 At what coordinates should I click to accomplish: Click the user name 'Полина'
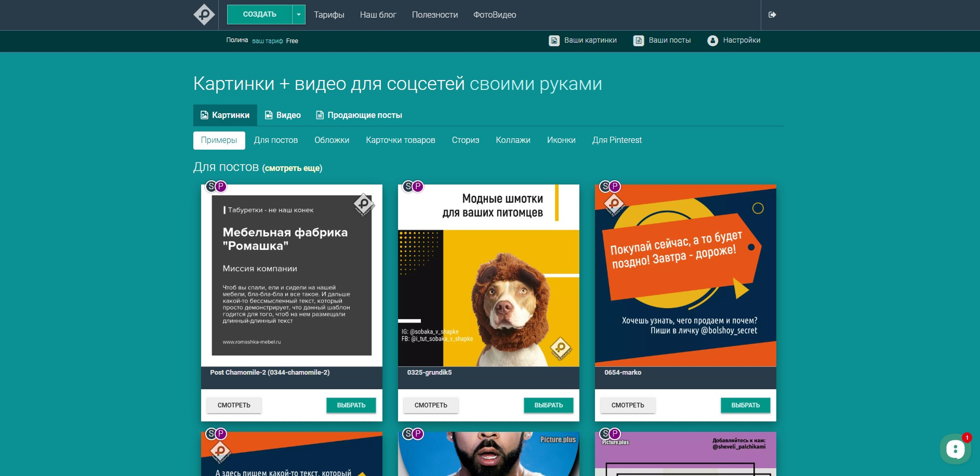point(237,40)
